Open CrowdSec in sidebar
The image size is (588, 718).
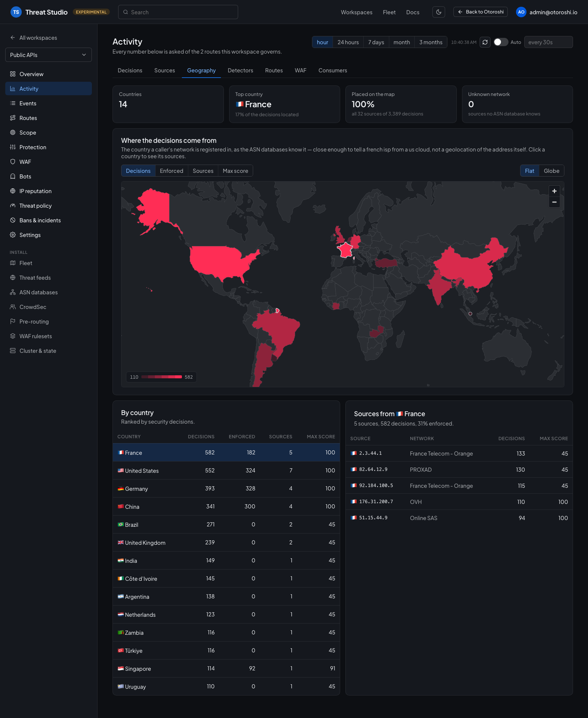(48, 307)
